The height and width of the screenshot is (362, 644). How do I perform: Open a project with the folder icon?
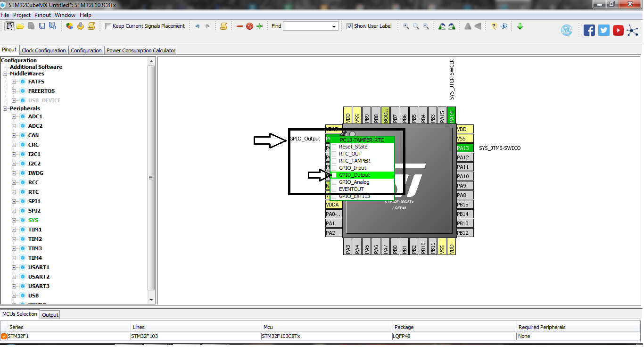pyautogui.click(x=20, y=26)
